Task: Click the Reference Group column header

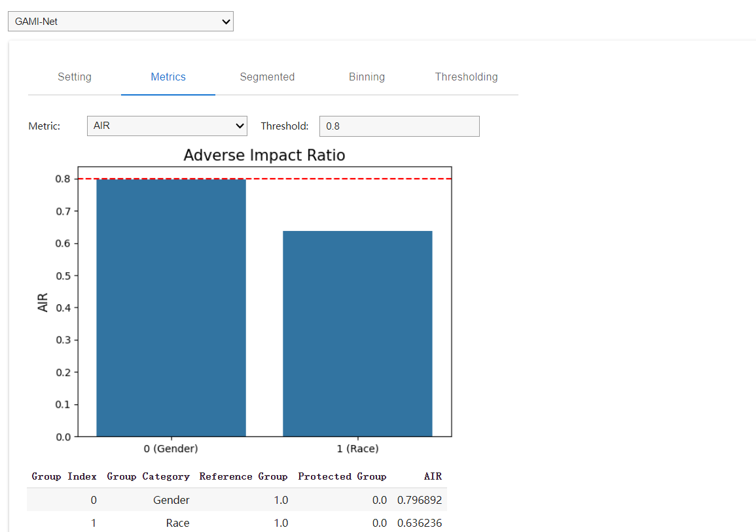Action: [243, 476]
